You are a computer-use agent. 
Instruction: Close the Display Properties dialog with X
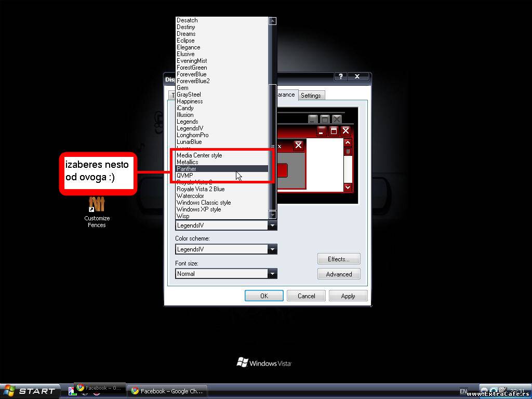click(357, 76)
